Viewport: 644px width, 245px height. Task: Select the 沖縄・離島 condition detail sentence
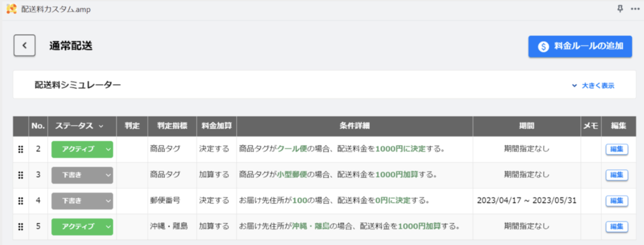(x=349, y=227)
